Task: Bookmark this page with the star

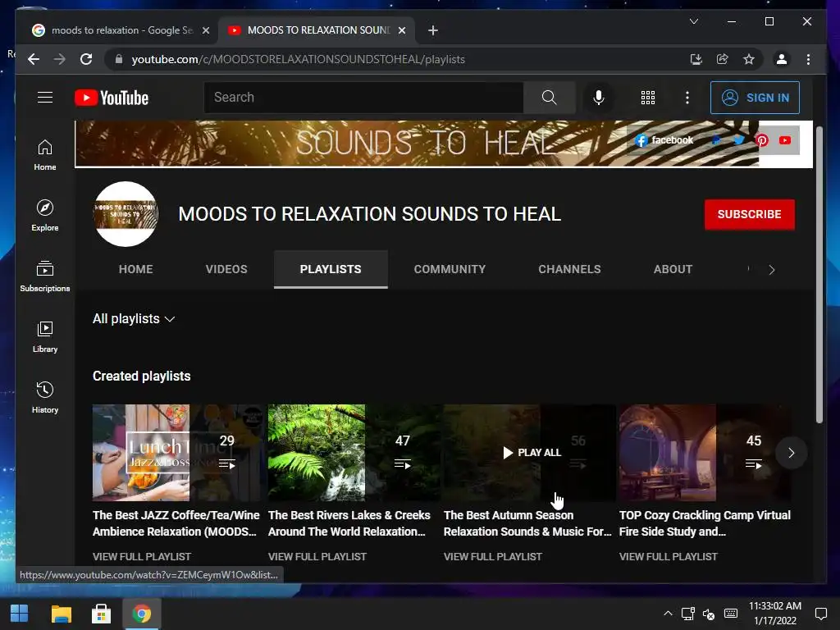Action: (749, 59)
